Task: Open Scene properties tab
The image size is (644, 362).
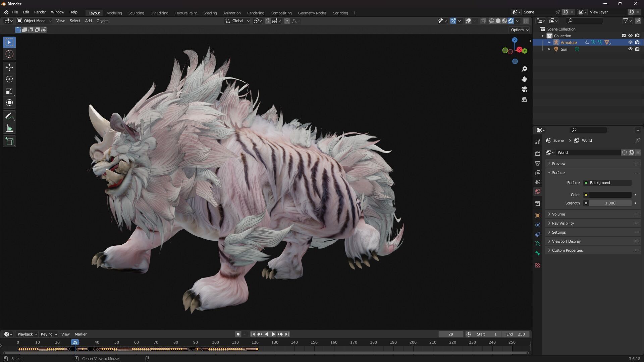Action: pyautogui.click(x=538, y=182)
